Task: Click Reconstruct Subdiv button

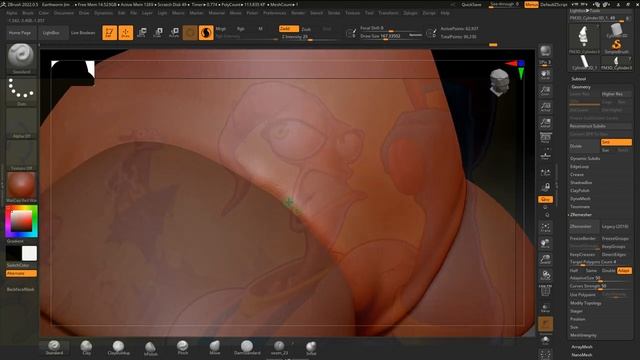Action: click(x=601, y=126)
